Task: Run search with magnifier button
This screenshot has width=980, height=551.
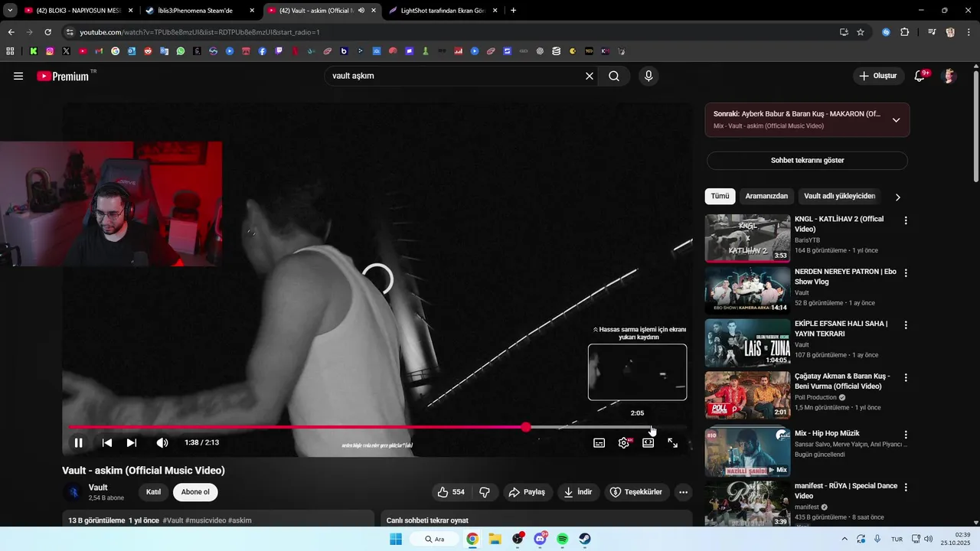Action: (x=614, y=76)
